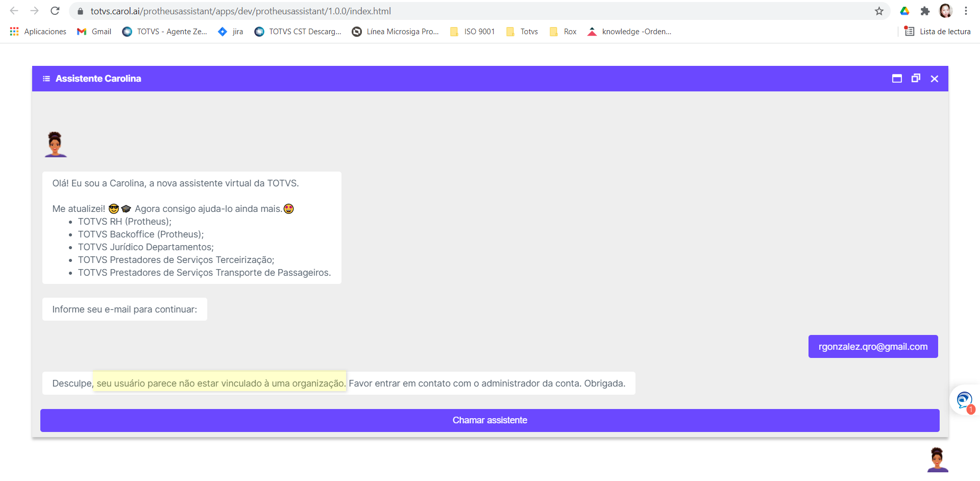The width and height of the screenshot is (980, 481).
Task: Click the rgonzalez.qro@gmail.com message bubble
Action: tap(873, 347)
